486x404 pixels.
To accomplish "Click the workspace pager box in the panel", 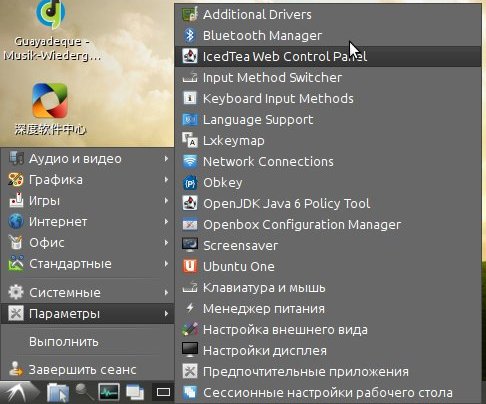I will 163,392.
